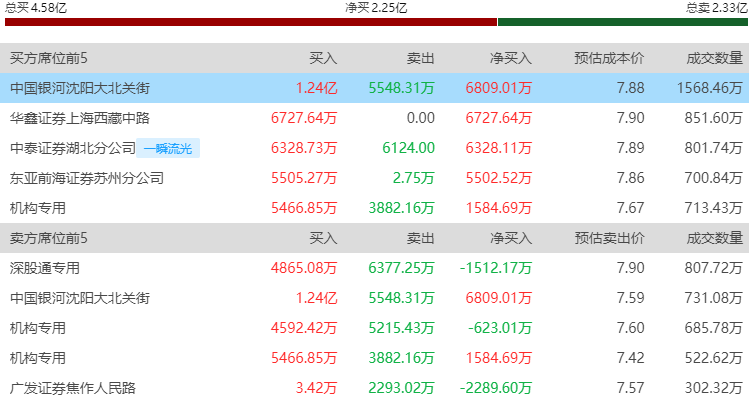Click volume 700.84万 cell

click(714, 178)
